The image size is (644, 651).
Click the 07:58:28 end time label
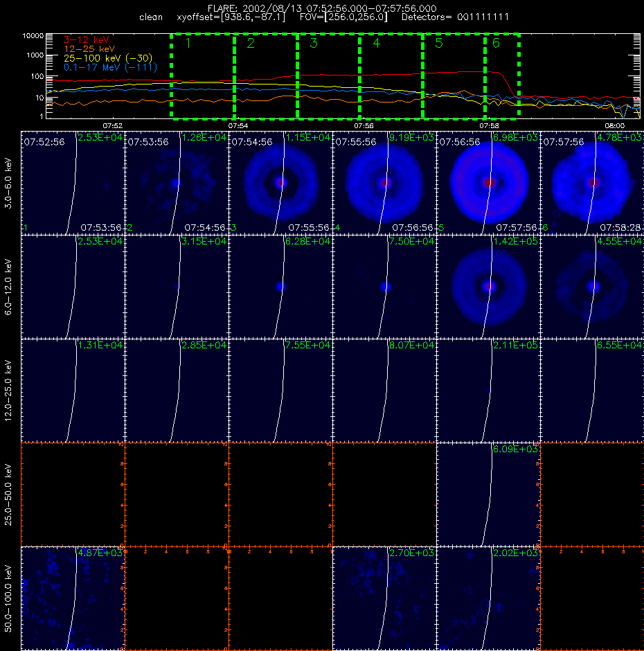pyautogui.click(x=620, y=228)
